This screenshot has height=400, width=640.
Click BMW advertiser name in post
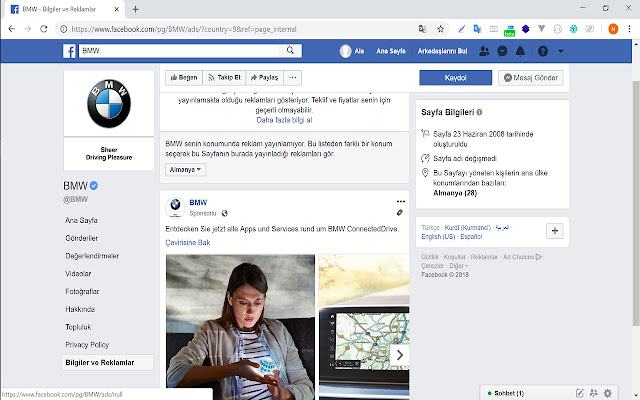pyautogui.click(x=198, y=202)
